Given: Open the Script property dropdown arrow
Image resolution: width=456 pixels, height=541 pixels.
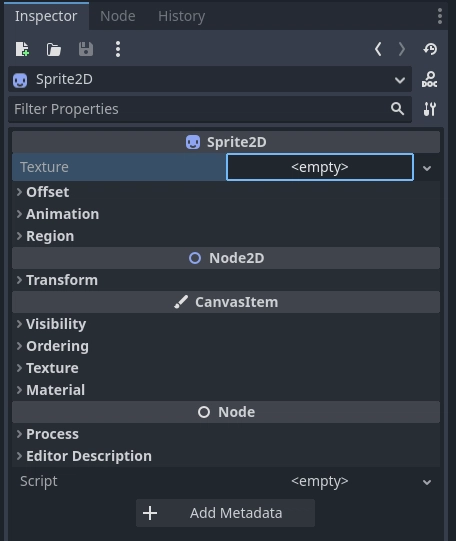Looking at the screenshot, I should [x=427, y=482].
